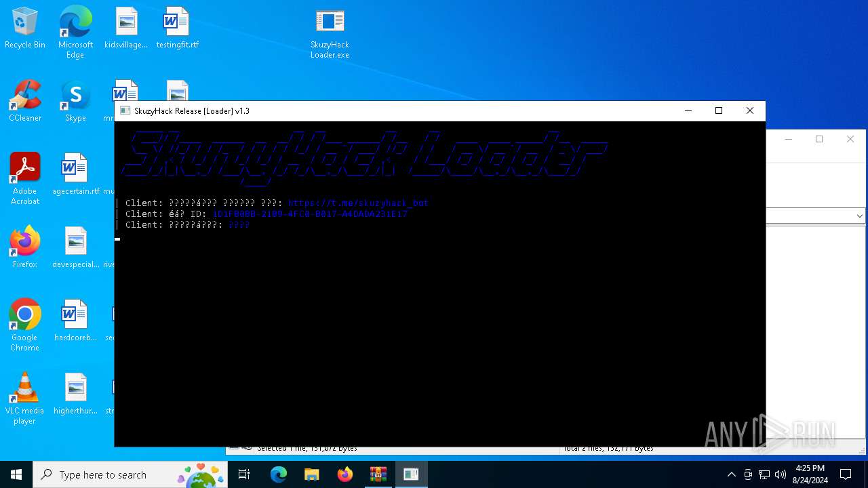This screenshot has width=868, height=488.
Task: Show hidden system tray icons
Action: pyautogui.click(x=731, y=474)
